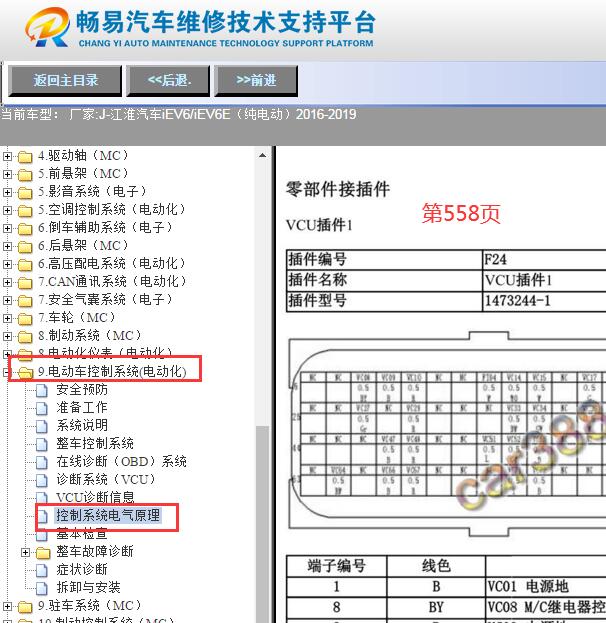Expand the 5.空调控制系统 node
This screenshot has height=623, width=606.
[x=7, y=210]
